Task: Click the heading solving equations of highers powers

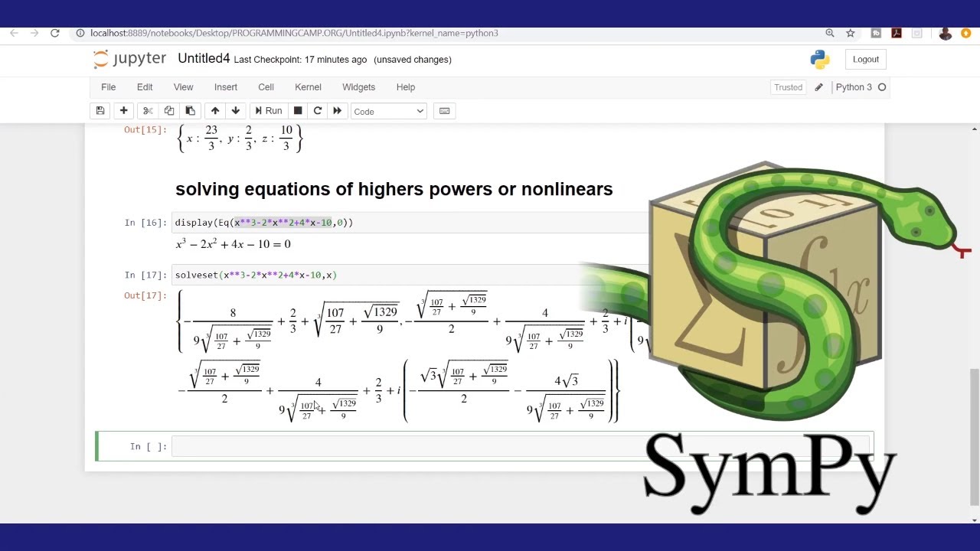Action: tap(394, 189)
